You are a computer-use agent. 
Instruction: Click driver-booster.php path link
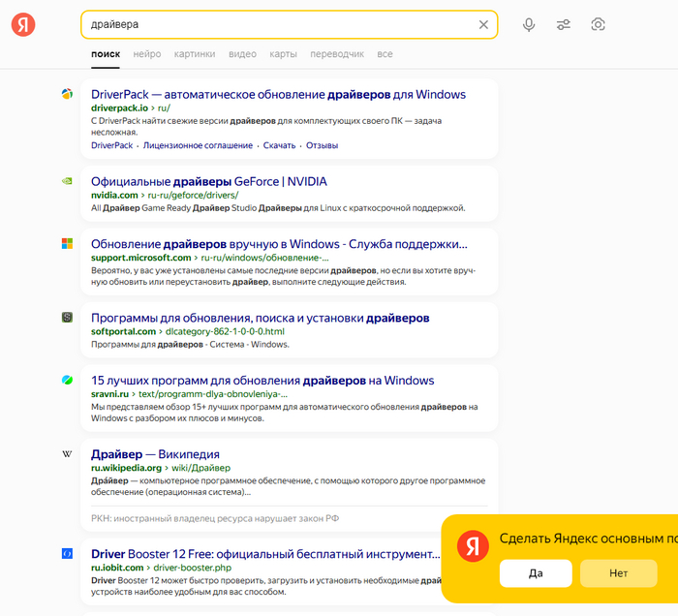pyautogui.click(x=193, y=568)
